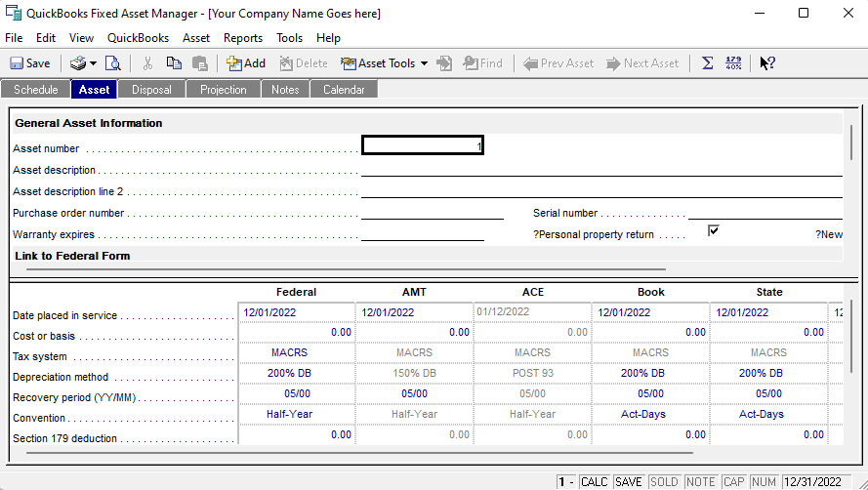
Task: Select Federal depreciation method 200% DB
Action: [297, 373]
